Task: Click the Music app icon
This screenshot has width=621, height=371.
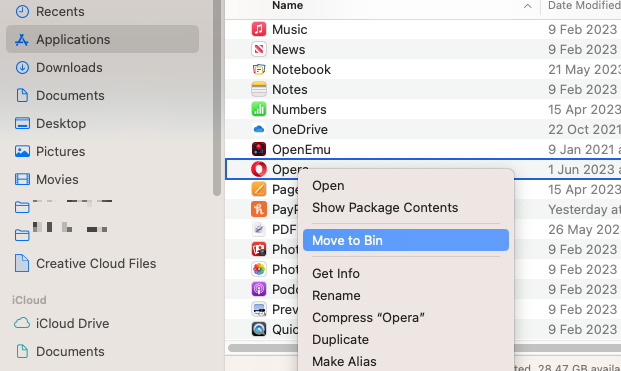Action: click(259, 29)
